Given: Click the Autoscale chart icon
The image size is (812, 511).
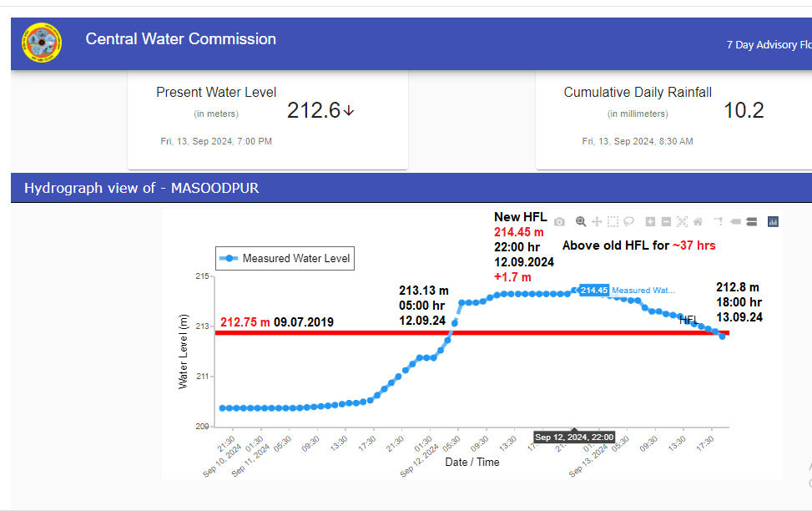Looking at the screenshot, I should pos(682,222).
